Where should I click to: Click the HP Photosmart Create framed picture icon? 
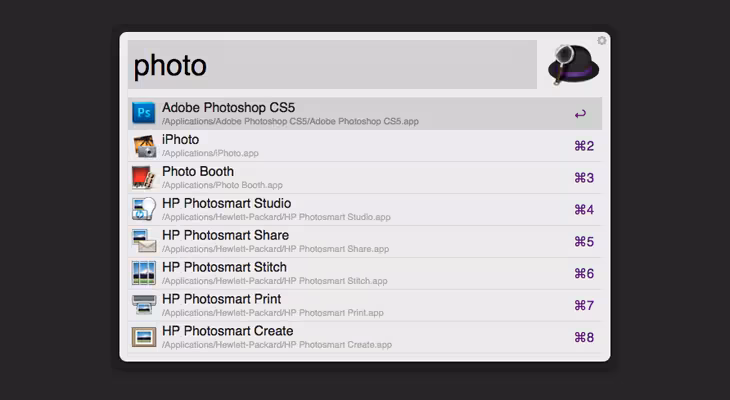point(144,337)
